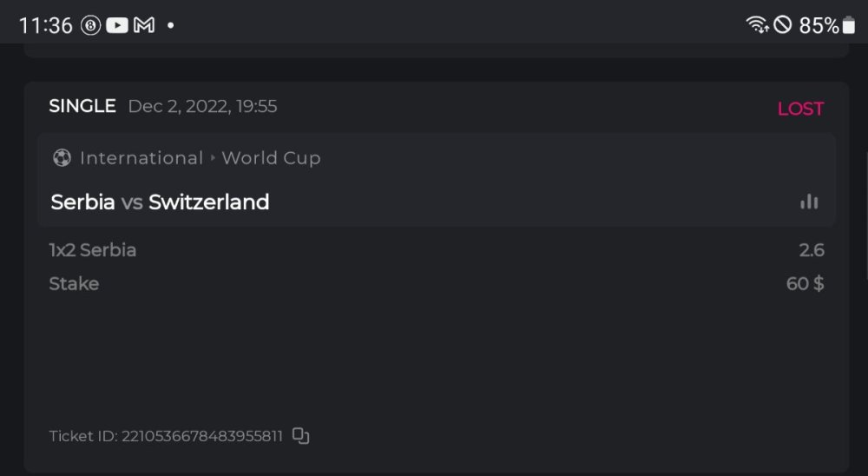Click the SINGLE bet type label
868x476 pixels.
tap(82, 106)
